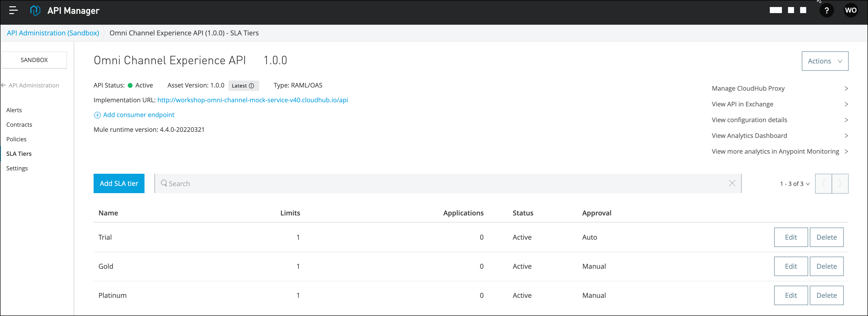Click Manual approval in Gold row
The image size is (868, 316).
click(x=594, y=266)
